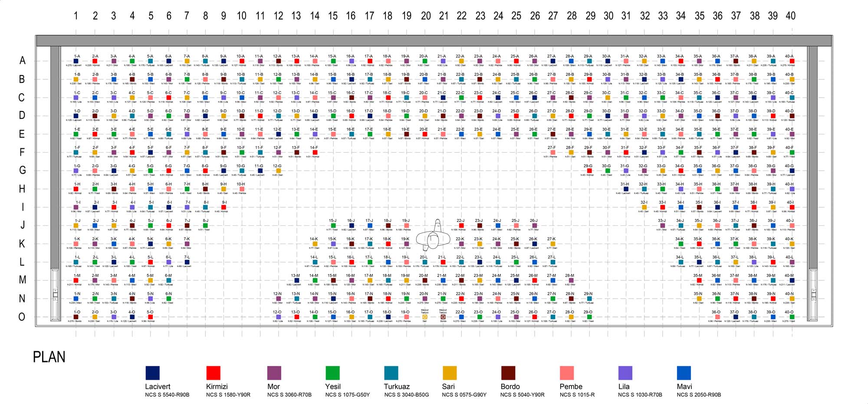Click the yellow Mevcut Tasiyici Sari marker
The height and width of the screenshot is (404, 868).
pos(425,317)
